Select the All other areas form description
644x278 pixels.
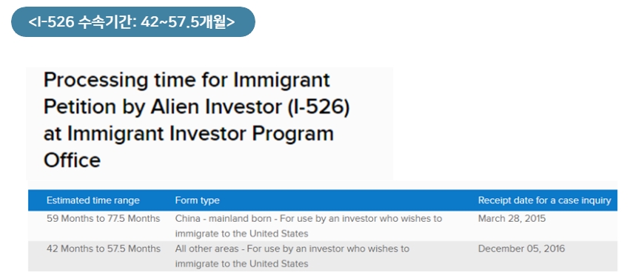[x=292, y=256]
